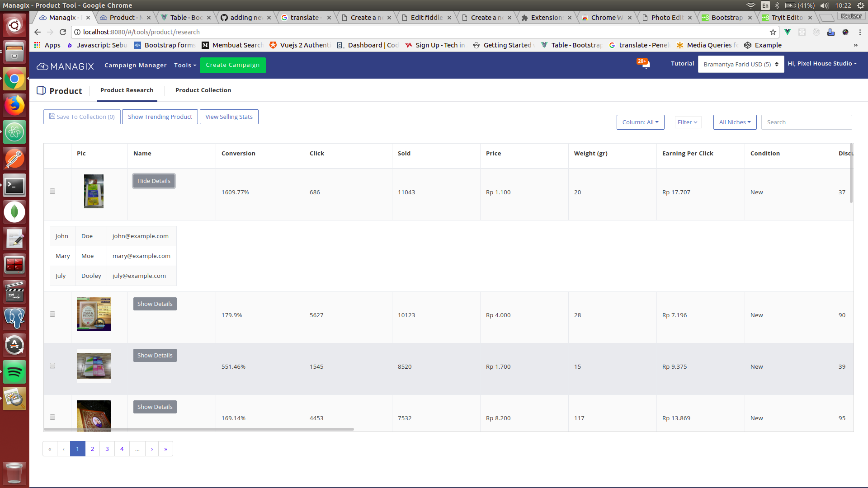Open the Tools menu
Screen dimensions: 868x488
coord(184,65)
